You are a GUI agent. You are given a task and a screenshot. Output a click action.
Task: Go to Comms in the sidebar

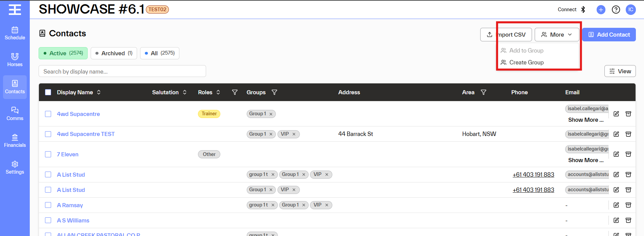coord(15,114)
